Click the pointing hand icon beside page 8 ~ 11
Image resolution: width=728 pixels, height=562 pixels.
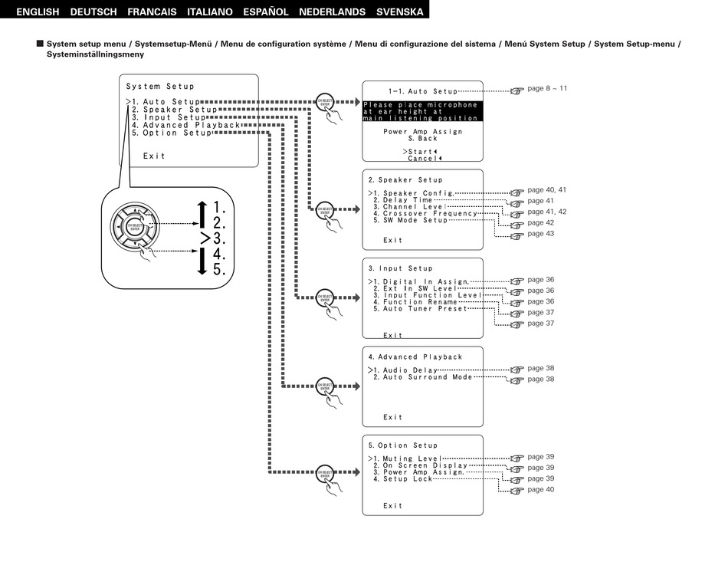(516, 90)
